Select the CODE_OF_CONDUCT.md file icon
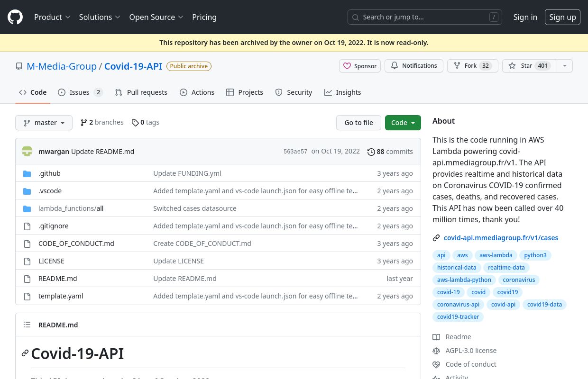Viewport: 588px width, 379px height. [x=27, y=244]
